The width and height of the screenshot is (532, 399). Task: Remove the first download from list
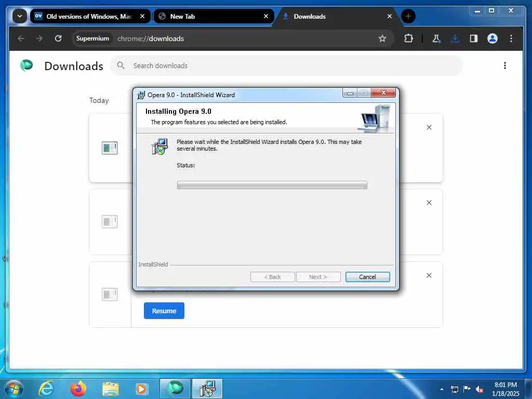[429, 127]
